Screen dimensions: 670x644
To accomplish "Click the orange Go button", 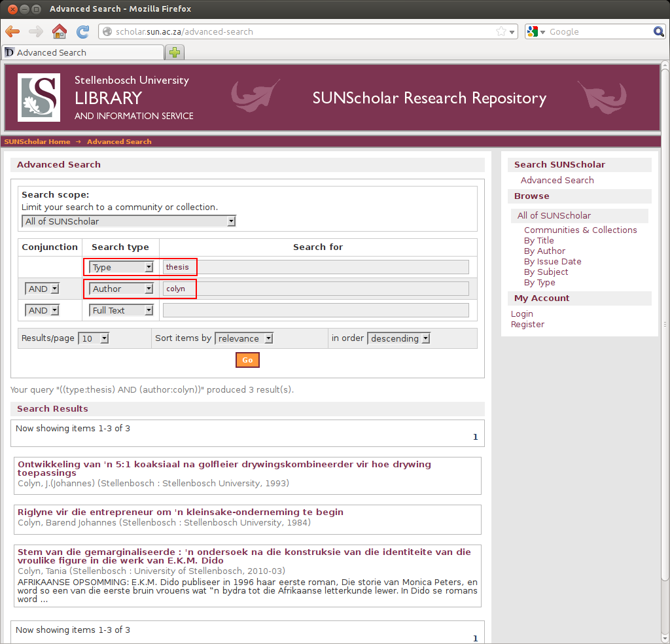I will [247, 360].
